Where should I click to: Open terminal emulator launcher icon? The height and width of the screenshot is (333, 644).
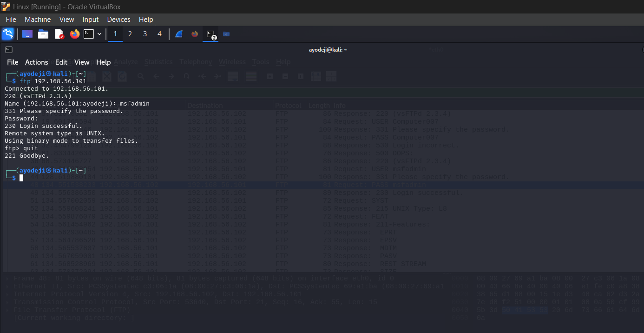89,34
